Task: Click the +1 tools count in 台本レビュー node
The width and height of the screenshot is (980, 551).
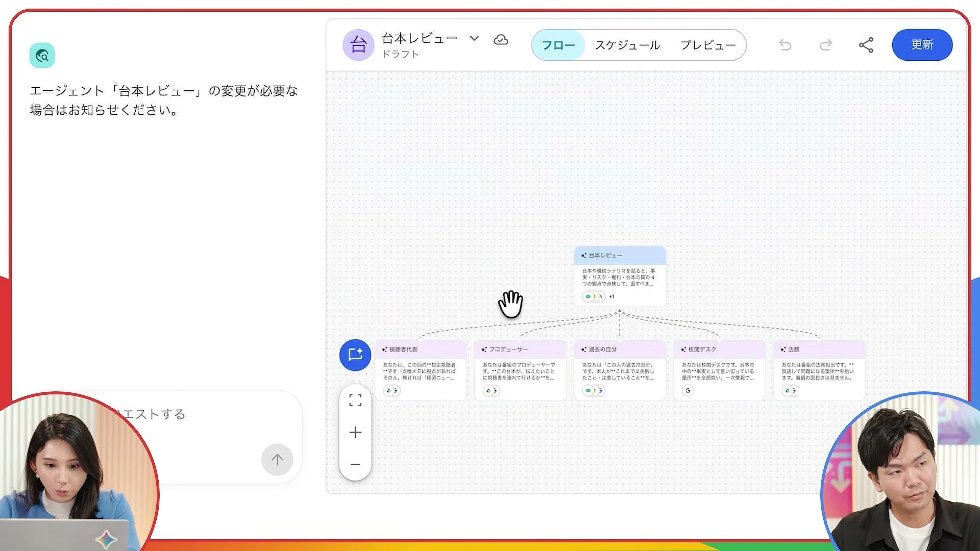Action: point(611,296)
